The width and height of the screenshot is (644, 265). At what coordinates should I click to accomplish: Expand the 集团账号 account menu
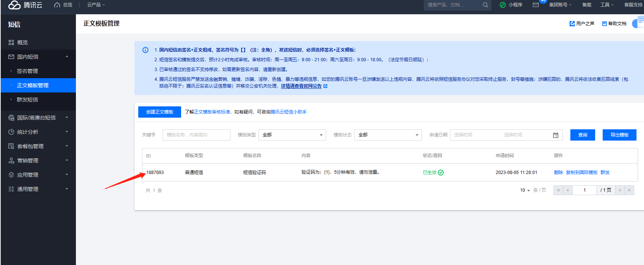click(560, 5)
